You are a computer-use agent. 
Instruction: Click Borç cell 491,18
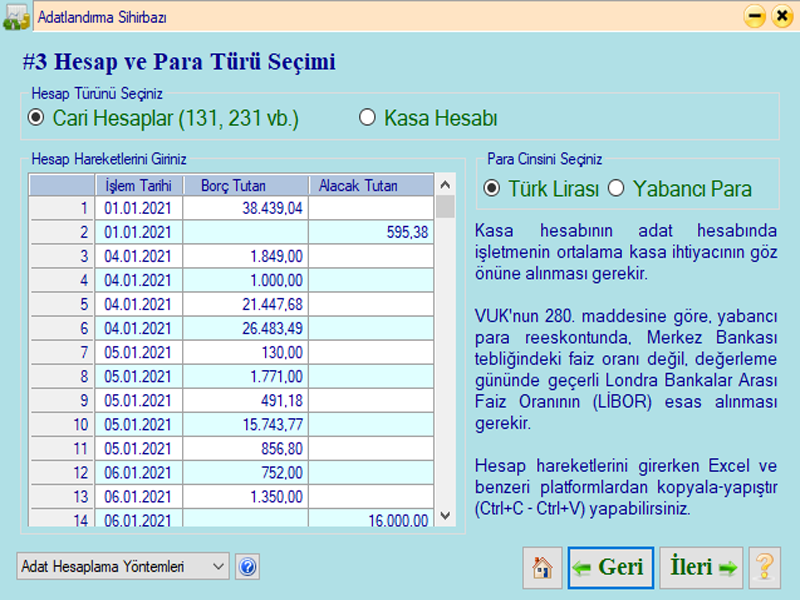click(x=245, y=401)
